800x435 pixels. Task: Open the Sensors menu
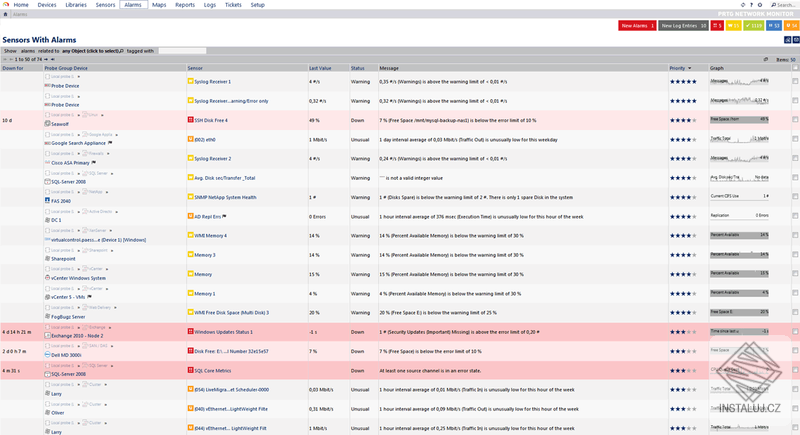tap(105, 5)
